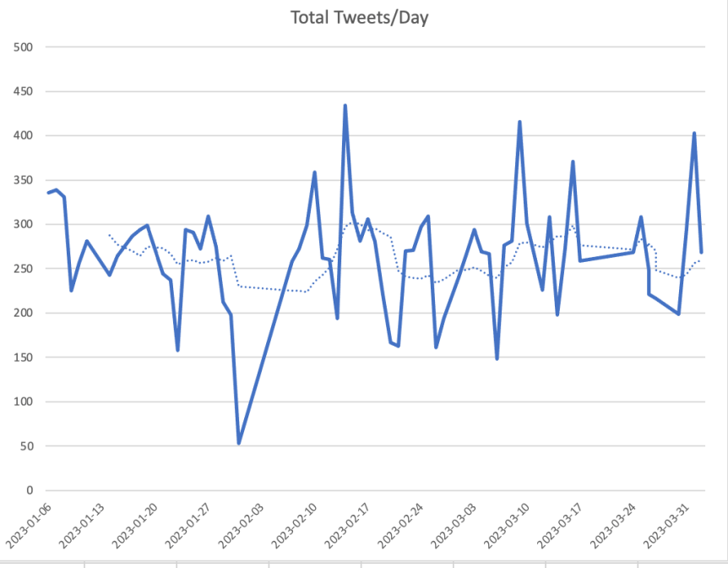The image size is (728, 568).
Task: Click the "Total Tweets/Day" chart title
Action: coord(359,18)
